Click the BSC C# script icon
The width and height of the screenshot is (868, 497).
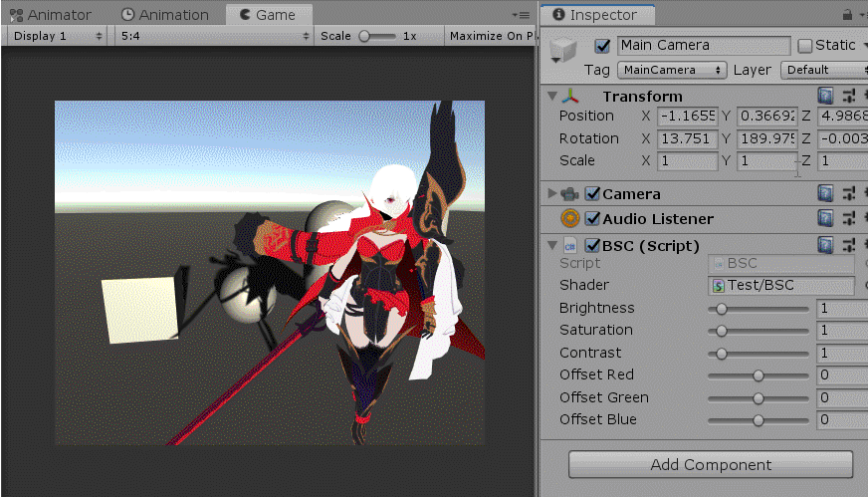click(569, 245)
